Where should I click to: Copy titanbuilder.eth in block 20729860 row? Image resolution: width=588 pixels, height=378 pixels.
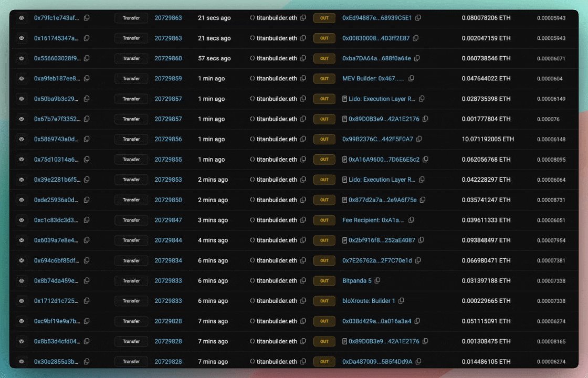(x=303, y=58)
